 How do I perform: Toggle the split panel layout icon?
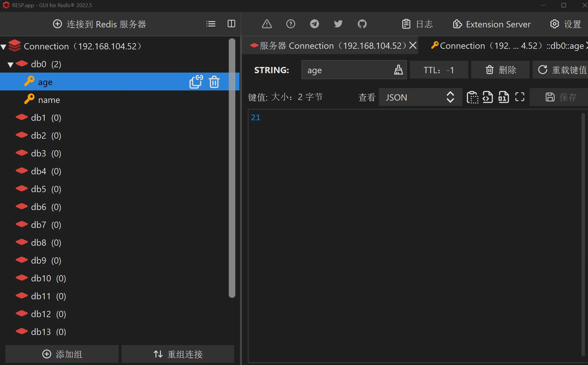point(231,24)
